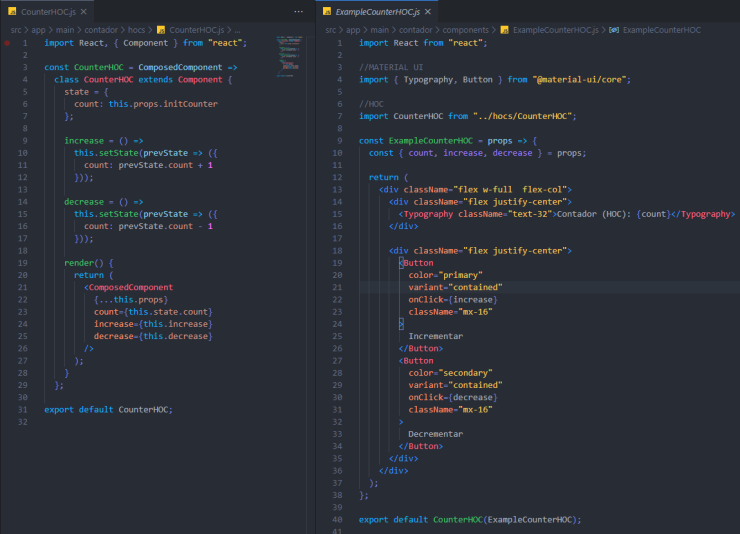This screenshot has width=740, height=534.
Task: Place cursor on line 31 export default CounterHOC
Action: (108, 409)
